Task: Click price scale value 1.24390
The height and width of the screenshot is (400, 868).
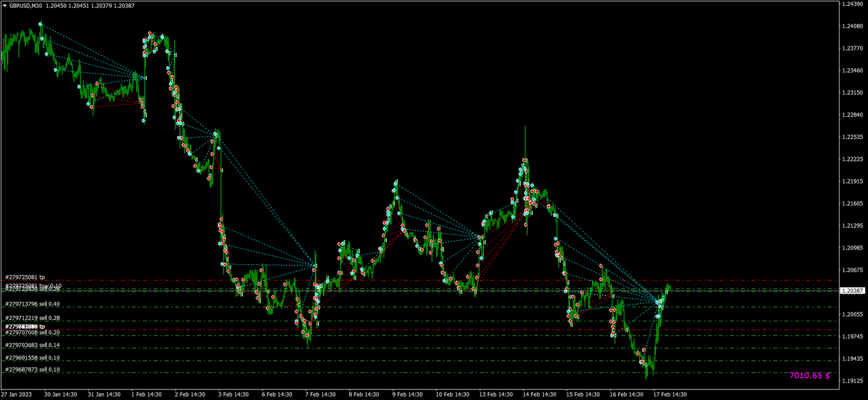Action: 852,4
